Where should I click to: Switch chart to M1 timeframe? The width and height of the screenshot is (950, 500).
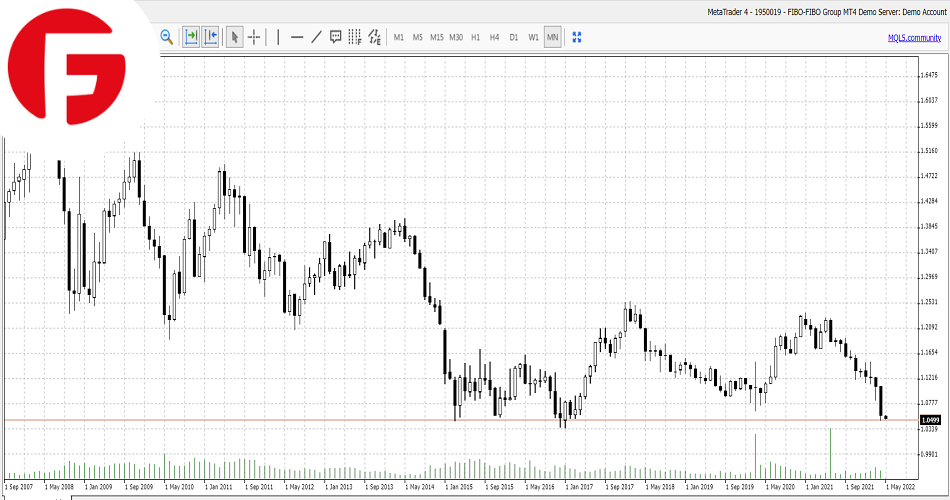point(399,37)
